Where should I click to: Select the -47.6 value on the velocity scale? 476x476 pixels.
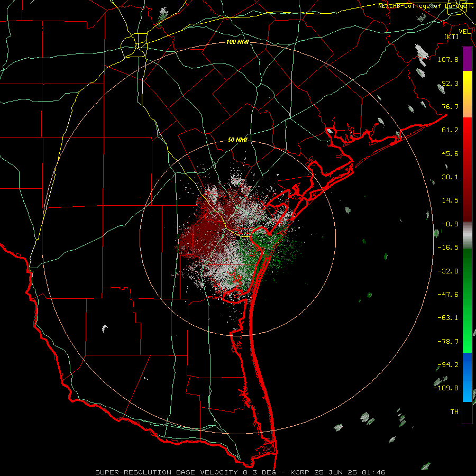coord(448,295)
